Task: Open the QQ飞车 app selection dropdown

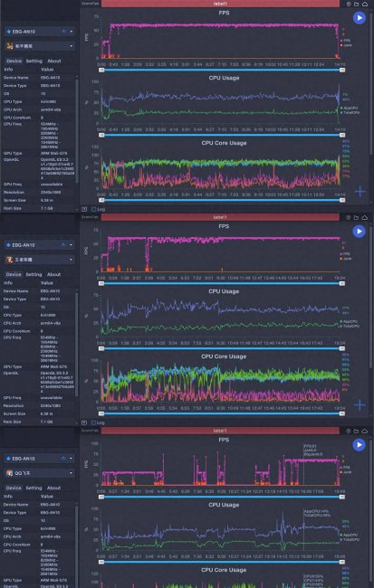Action: [x=40, y=473]
